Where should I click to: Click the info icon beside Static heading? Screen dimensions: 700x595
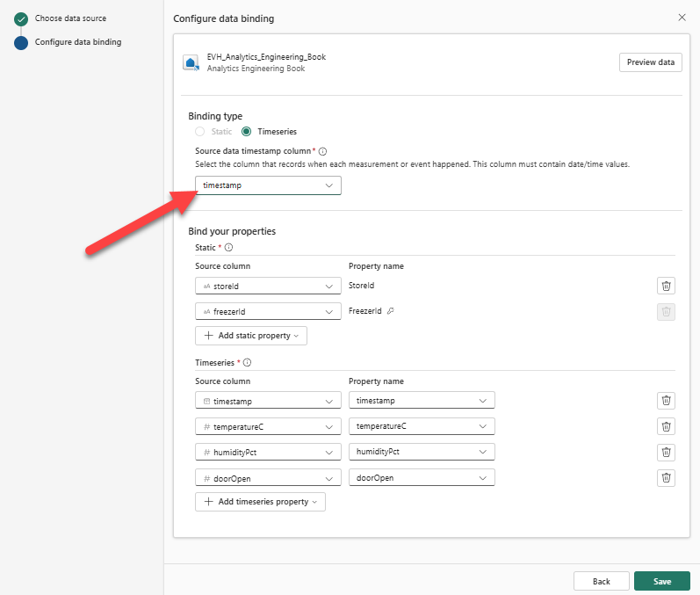tap(229, 248)
